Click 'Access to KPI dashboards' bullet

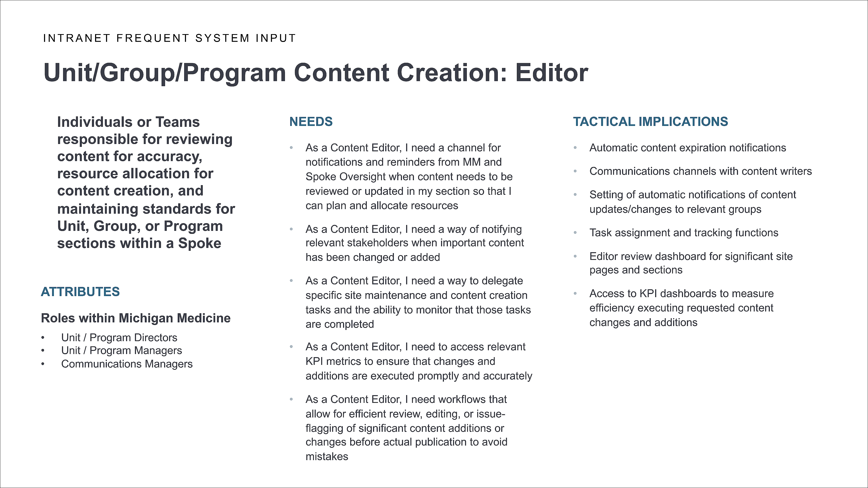pyautogui.click(x=681, y=308)
